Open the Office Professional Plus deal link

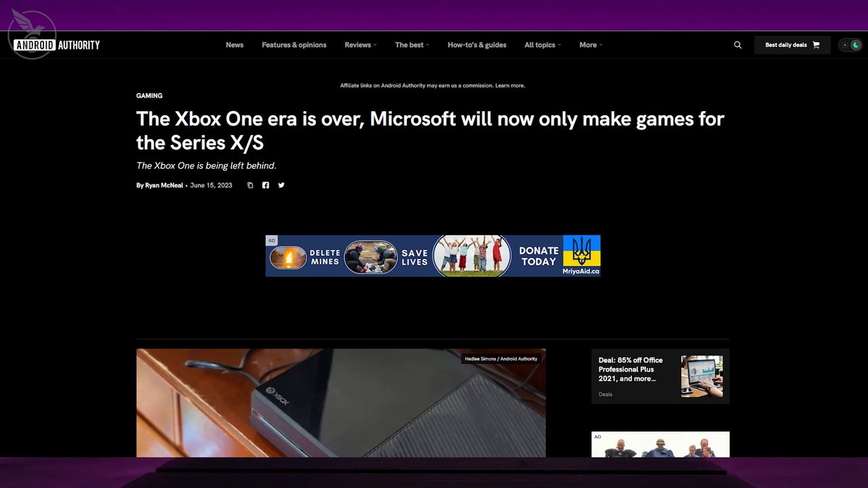[x=631, y=369]
